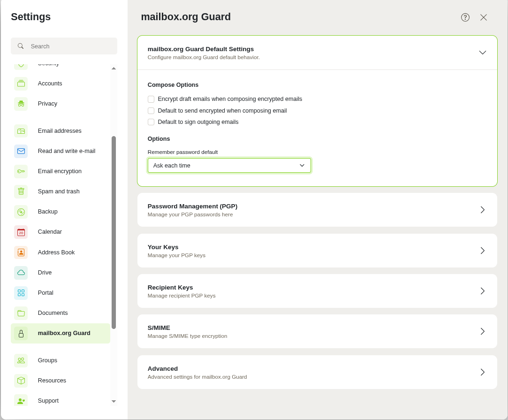Click the search magnifier icon
The width and height of the screenshot is (508, 420).
pos(21,46)
